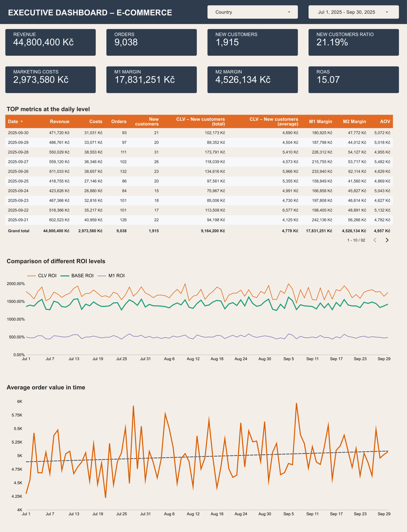407x532 pixels.
Task: Click the Orders column header
Action: 119,121
